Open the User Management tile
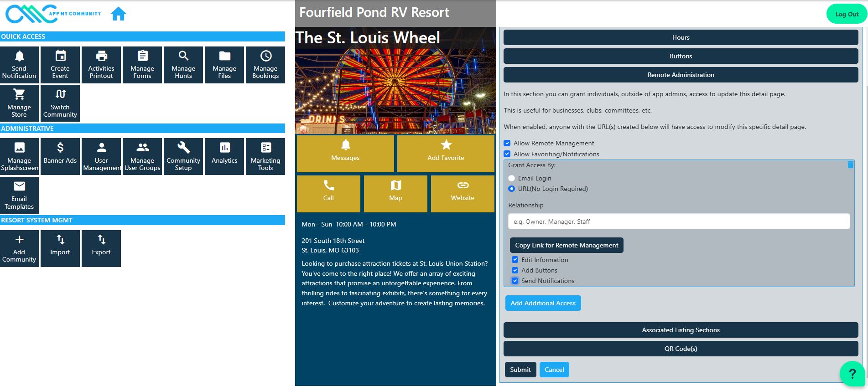868x391 pixels. pos(101,157)
